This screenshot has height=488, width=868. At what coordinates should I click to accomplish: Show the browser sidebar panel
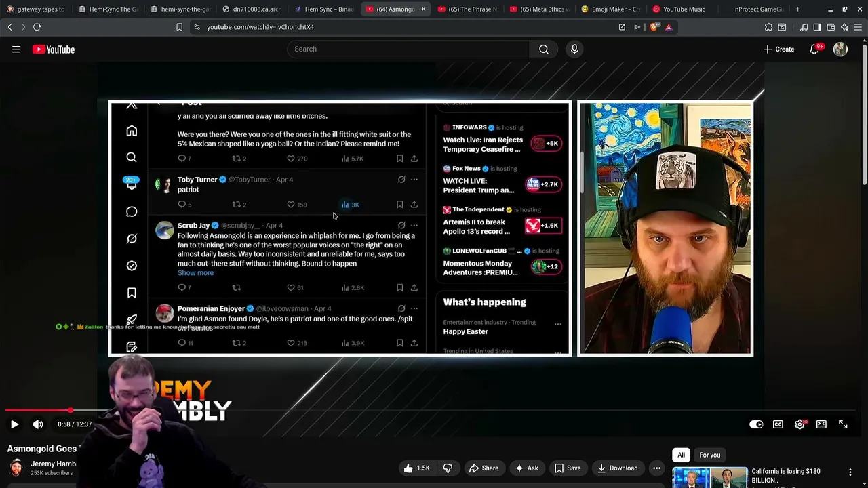pyautogui.click(x=817, y=27)
